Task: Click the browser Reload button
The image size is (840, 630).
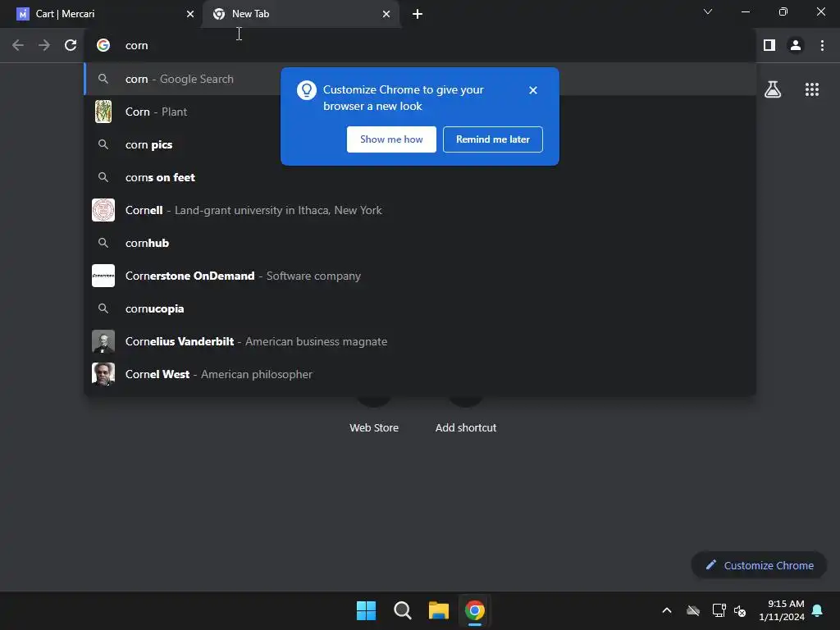Action: (71, 46)
